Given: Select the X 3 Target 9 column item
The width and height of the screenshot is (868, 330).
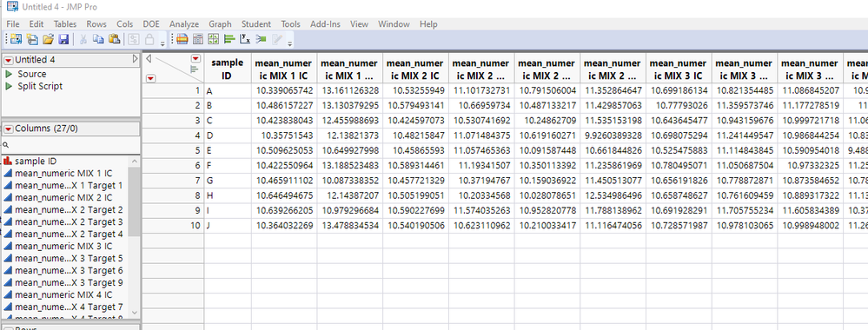Looking at the screenshot, I should 69,283.
